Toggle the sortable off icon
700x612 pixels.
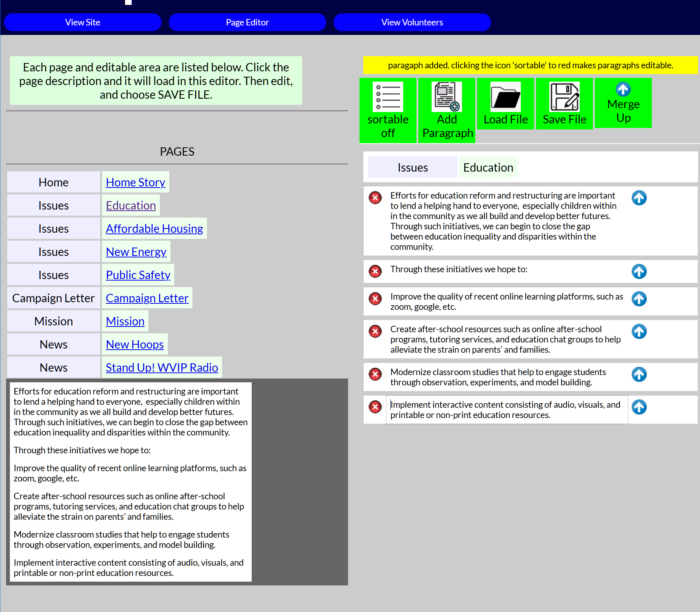(388, 97)
